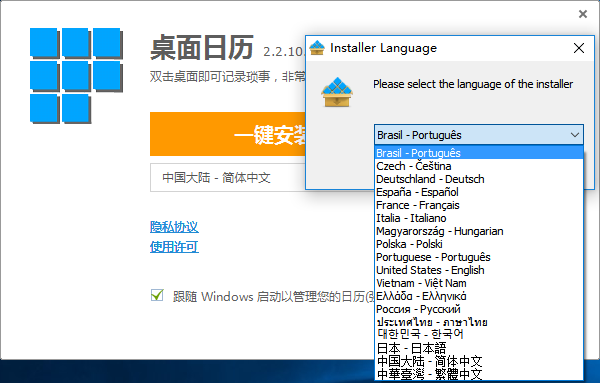Select France - Français option
The width and height of the screenshot is (600, 383).
tap(479, 205)
